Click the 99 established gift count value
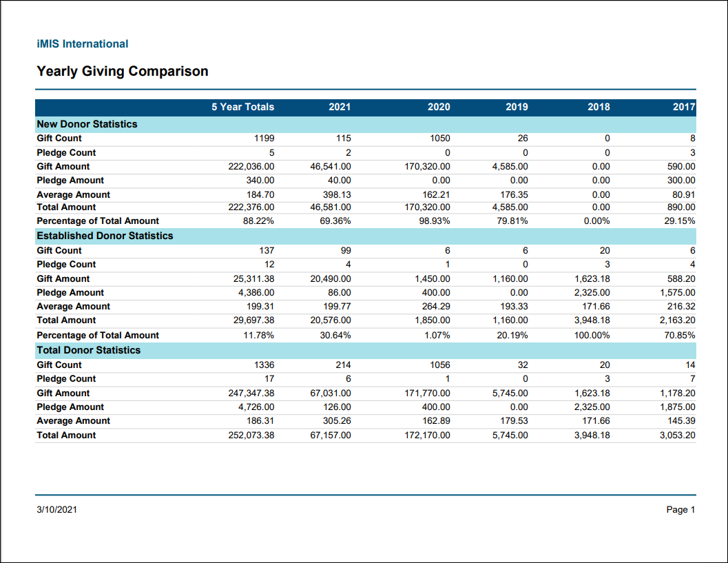728x563 pixels. coord(346,250)
